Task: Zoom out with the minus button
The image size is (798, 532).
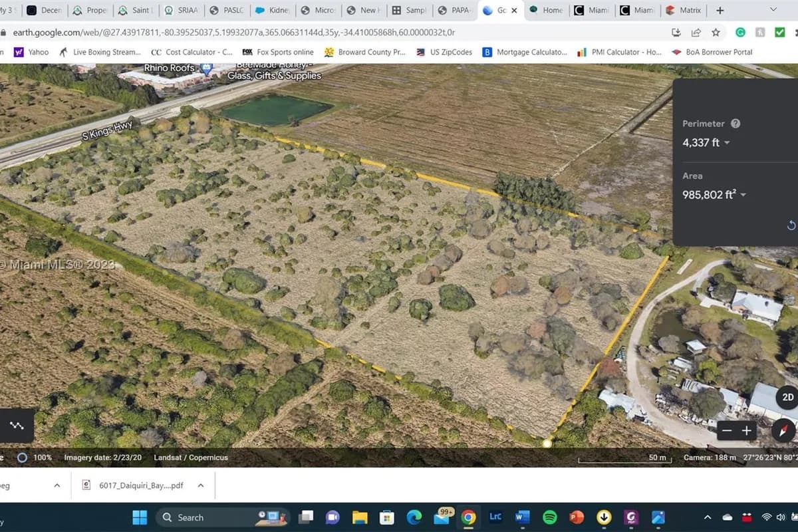Action: pyautogui.click(x=727, y=430)
